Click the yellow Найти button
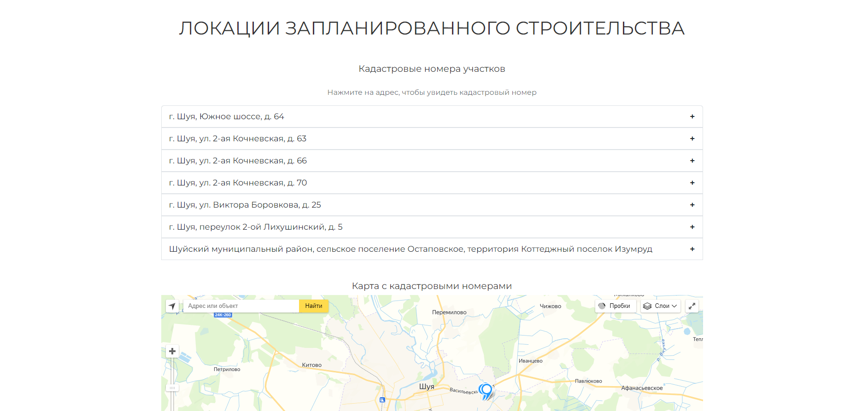Image resolution: width=868 pixels, height=411 pixels. (314, 306)
